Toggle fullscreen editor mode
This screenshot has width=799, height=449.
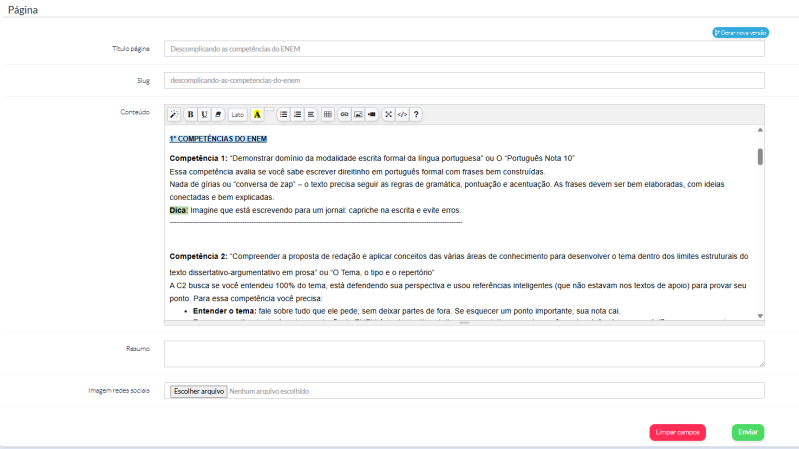[388, 115]
